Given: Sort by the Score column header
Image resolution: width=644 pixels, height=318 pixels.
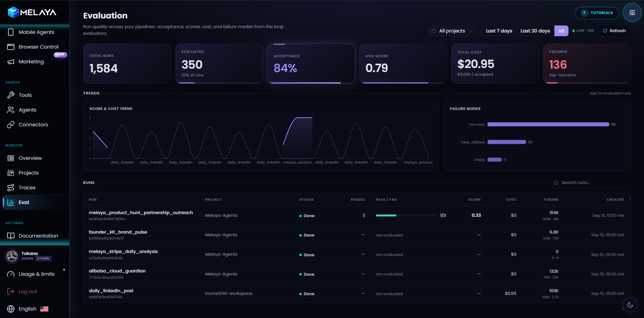Looking at the screenshot, I should click(x=475, y=200).
